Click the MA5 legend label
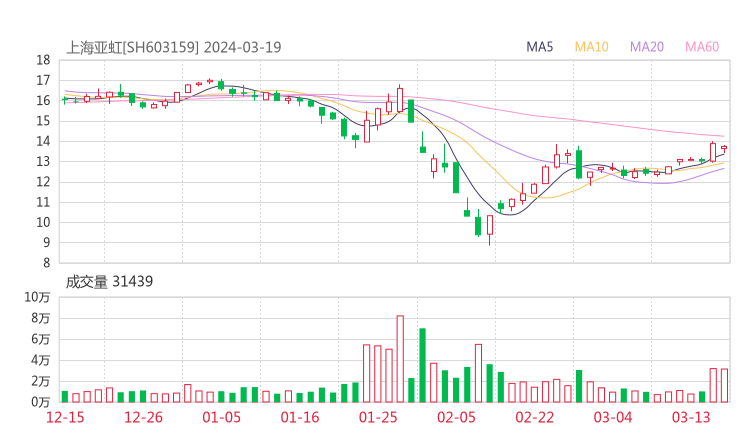The image size is (740, 440). (x=539, y=47)
